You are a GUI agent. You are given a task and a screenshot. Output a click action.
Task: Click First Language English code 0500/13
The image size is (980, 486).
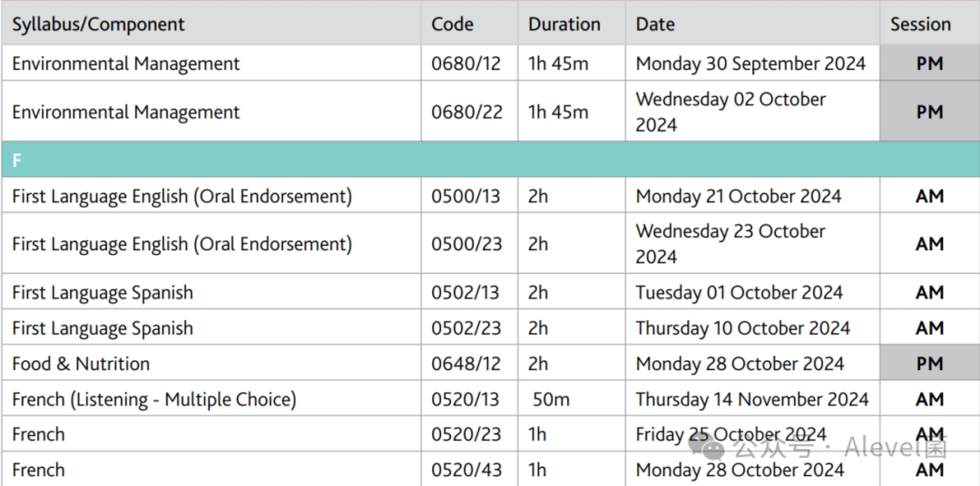(x=465, y=196)
